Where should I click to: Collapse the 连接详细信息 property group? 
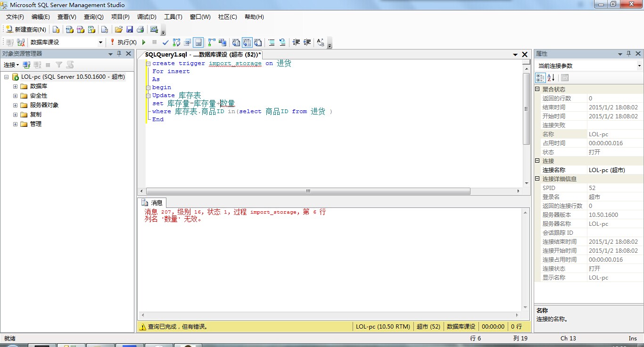[x=537, y=179]
